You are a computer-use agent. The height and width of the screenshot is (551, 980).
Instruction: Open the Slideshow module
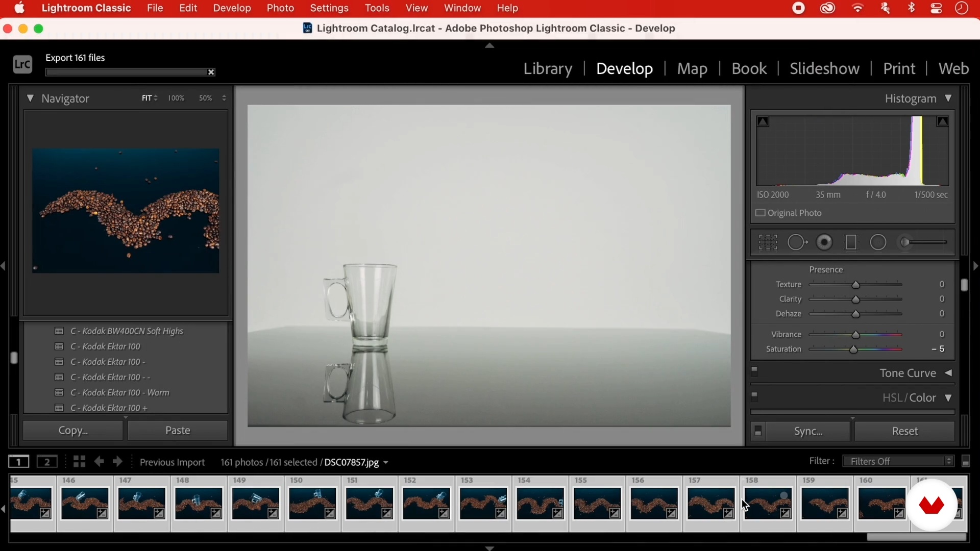pos(824,68)
